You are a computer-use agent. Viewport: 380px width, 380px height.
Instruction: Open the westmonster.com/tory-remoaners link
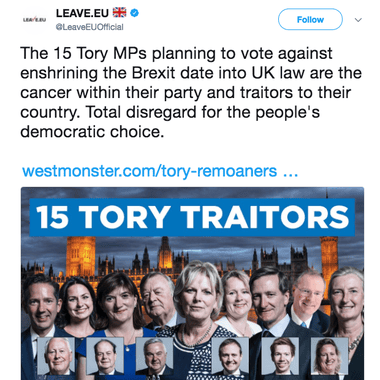click(160, 171)
